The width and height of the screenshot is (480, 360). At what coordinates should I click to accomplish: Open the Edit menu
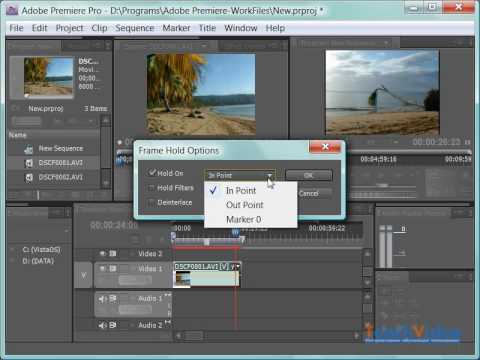point(39,28)
